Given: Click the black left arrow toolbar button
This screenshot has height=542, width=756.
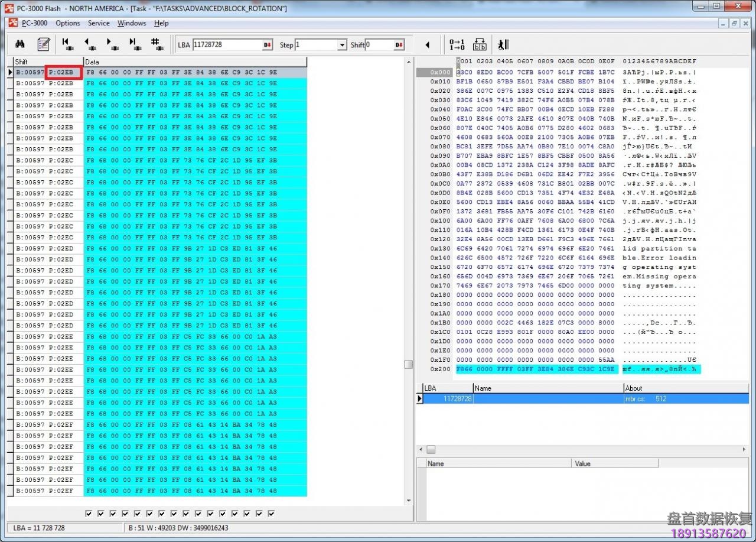Looking at the screenshot, I should 428,45.
